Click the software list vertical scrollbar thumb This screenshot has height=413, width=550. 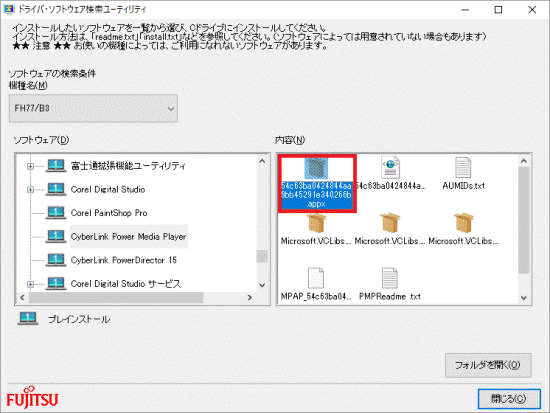[262, 256]
